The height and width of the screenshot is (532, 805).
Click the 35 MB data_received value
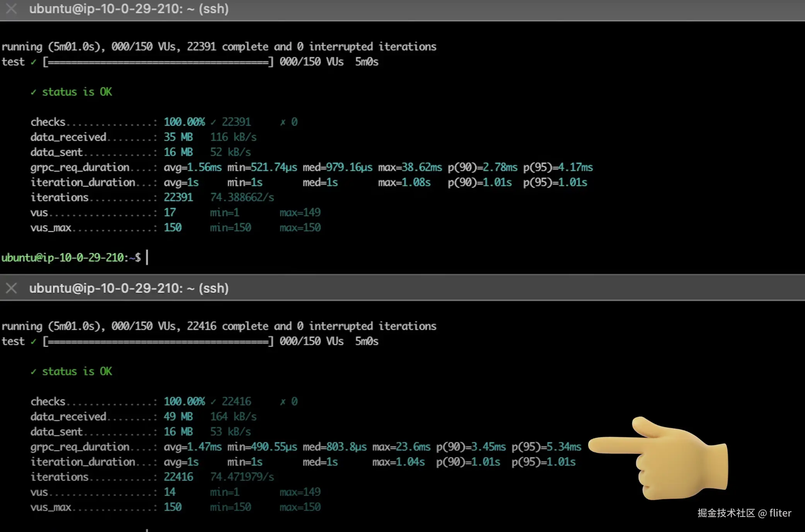click(178, 137)
